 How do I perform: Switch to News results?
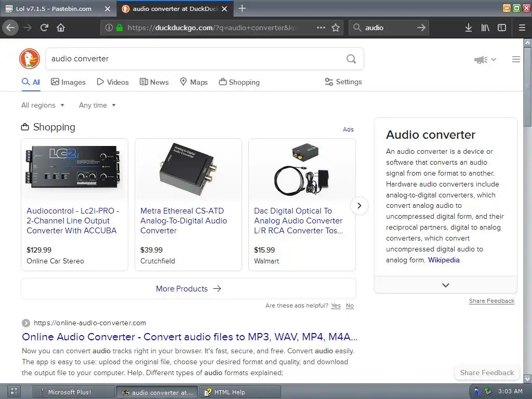pos(154,82)
